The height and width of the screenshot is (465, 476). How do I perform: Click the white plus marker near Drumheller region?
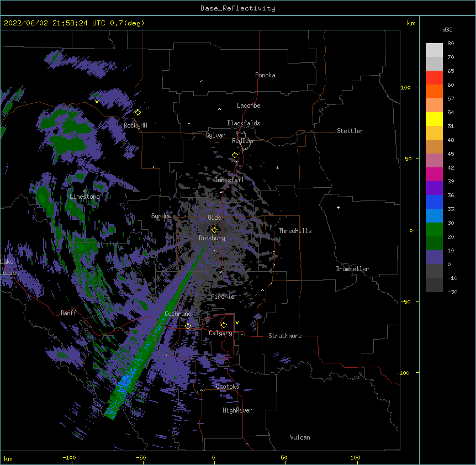click(x=338, y=207)
